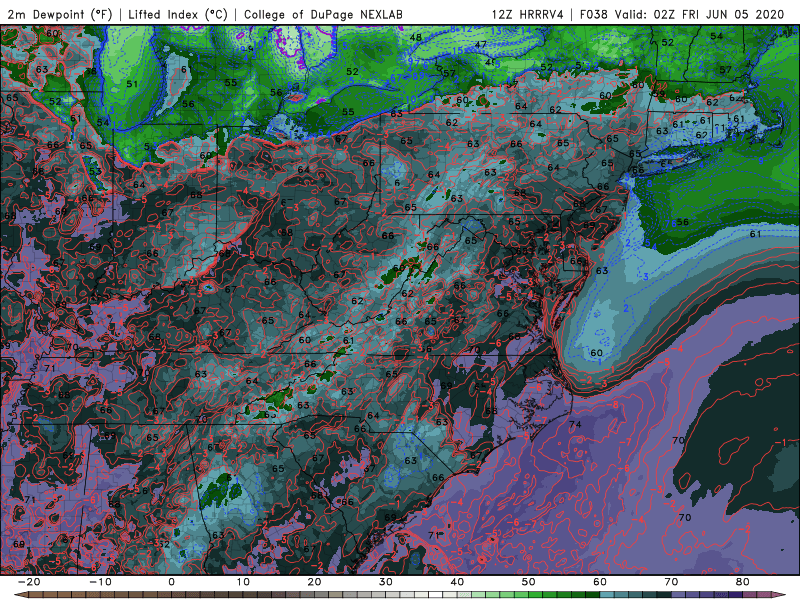Viewport: 800px width, 600px height.
Task: Click the 'F038' forecast hour label
Action: 593,14
